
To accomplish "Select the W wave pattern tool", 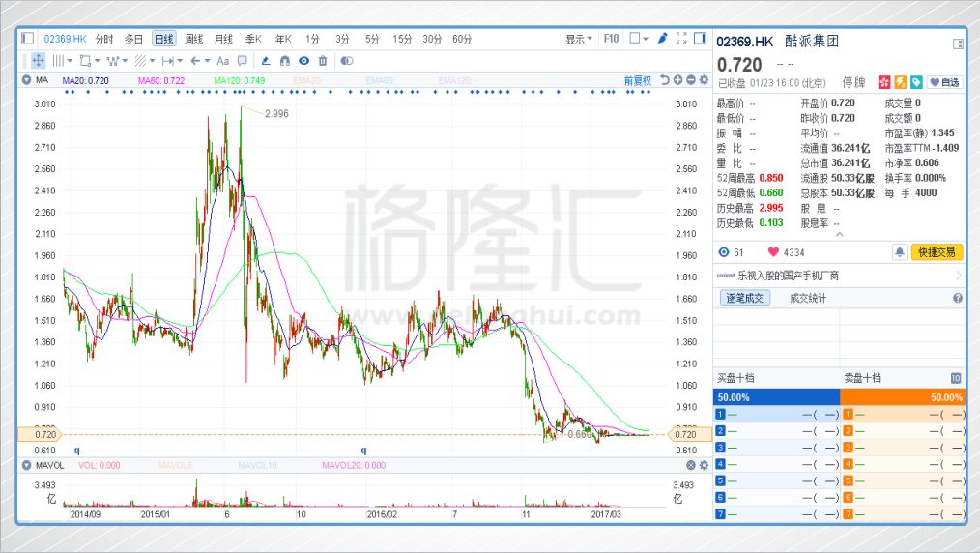I will [x=112, y=61].
